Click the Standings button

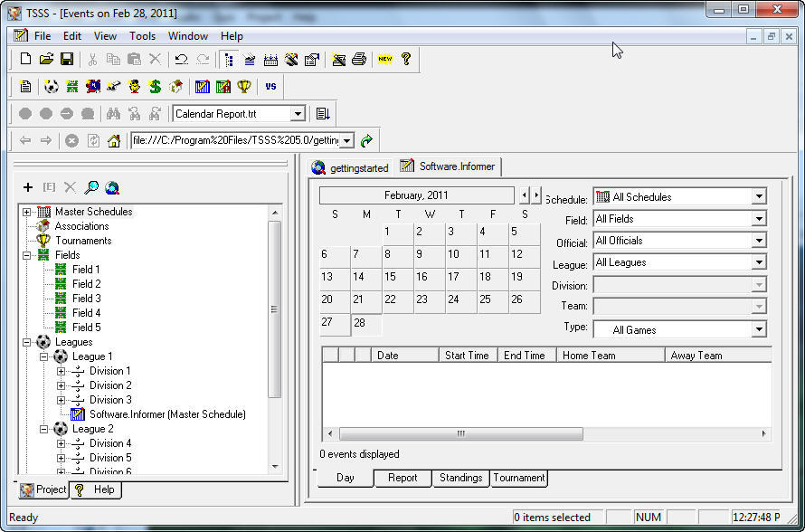(x=461, y=478)
